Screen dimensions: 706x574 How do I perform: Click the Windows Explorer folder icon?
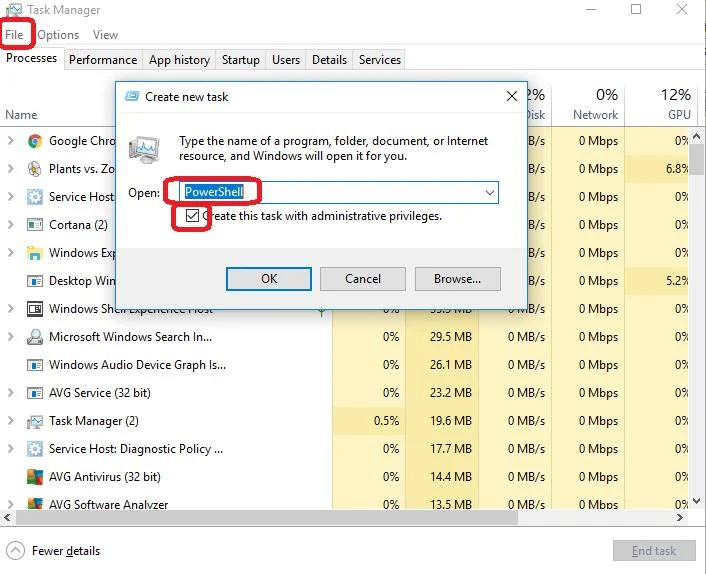click(x=35, y=253)
